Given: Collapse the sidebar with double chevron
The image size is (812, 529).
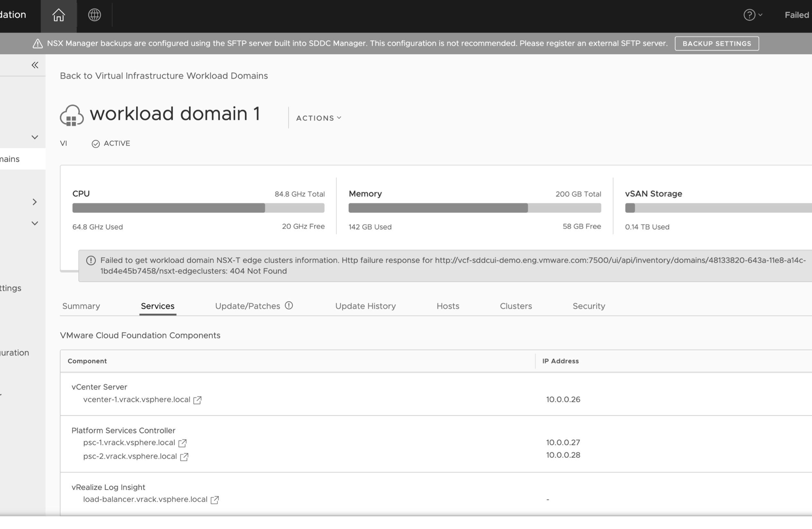Looking at the screenshot, I should point(35,65).
